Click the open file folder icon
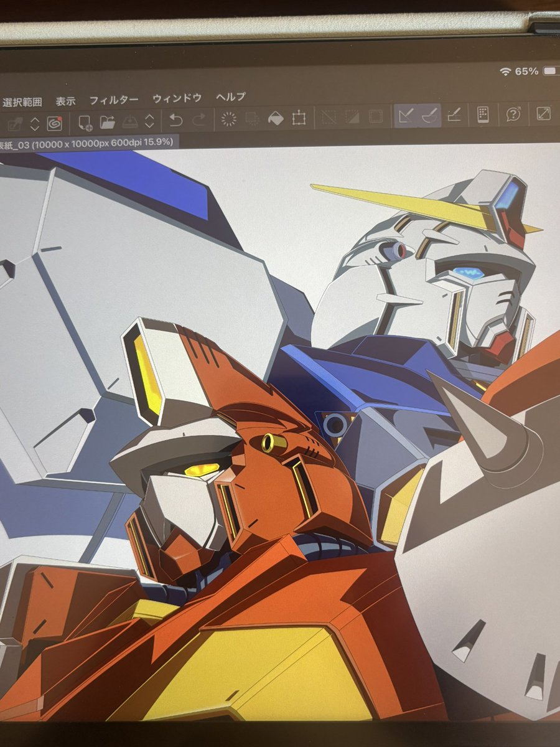This screenshot has width=560, height=747. [x=107, y=121]
